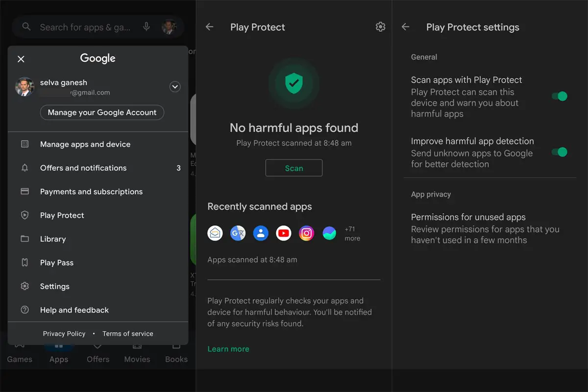The width and height of the screenshot is (588, 392).
Task: Click the Play Pass ticket icon
Action: (x=24, y=263)
